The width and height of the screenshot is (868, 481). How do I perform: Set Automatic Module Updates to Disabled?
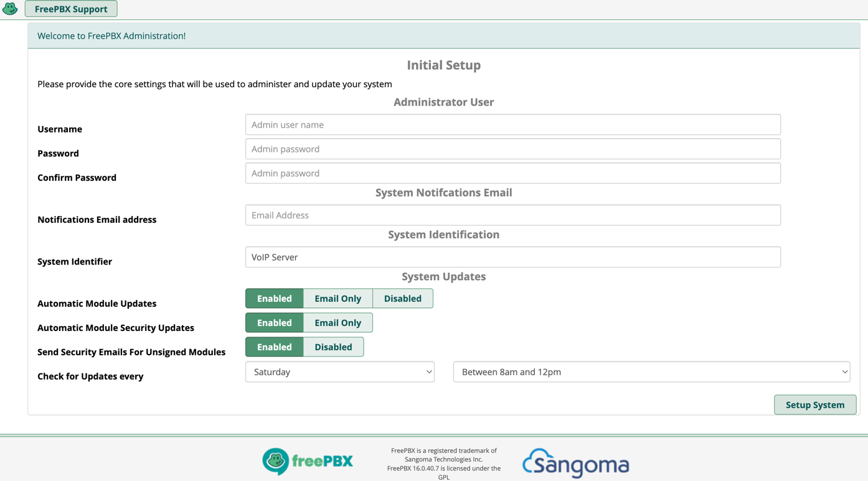point(403,299)
